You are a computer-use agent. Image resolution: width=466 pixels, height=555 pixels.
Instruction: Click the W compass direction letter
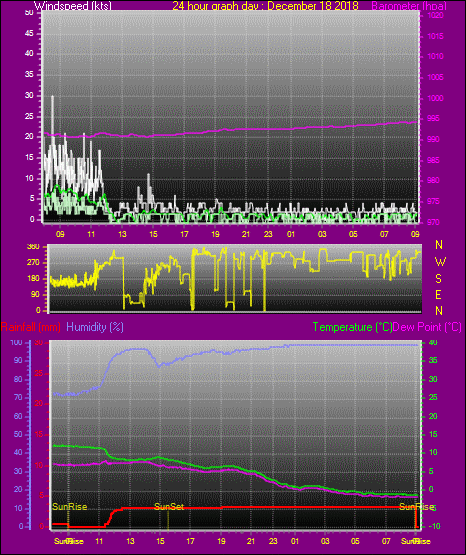[440, 262]
